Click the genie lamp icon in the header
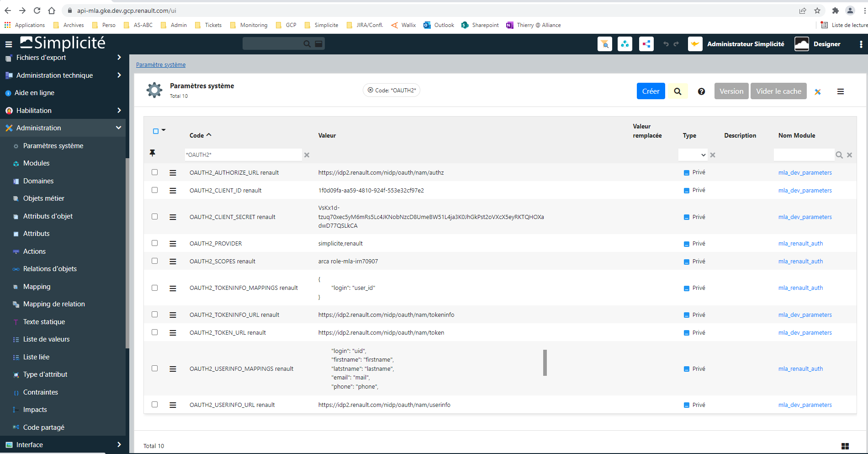Screen dimensions: 868x454 point(695,44)
